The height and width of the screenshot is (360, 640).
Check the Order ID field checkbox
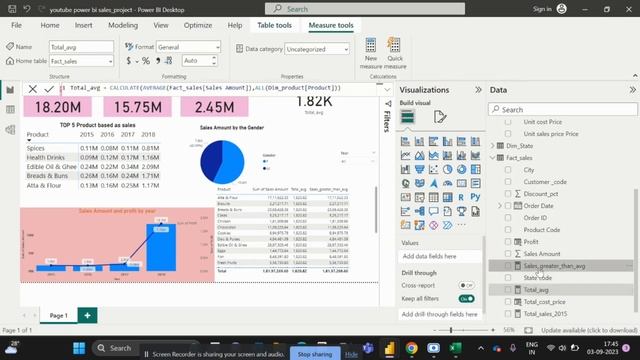(x=508, y=218)
